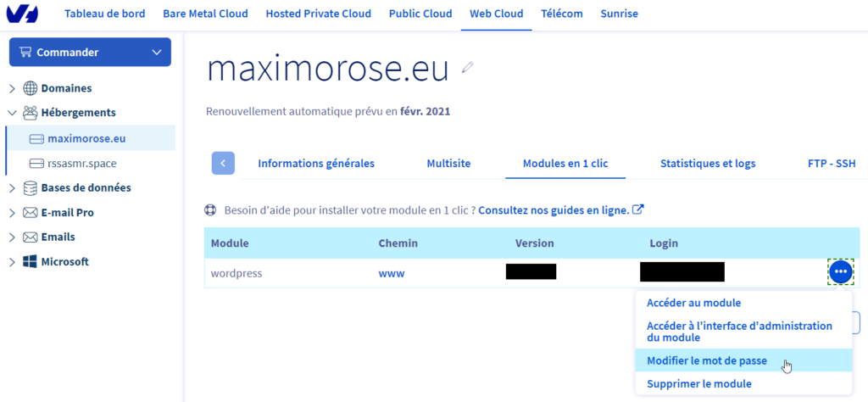Select maximorose.eu in the sidebar
Viewport: 868px width, 402px height.
coord(86,138)
